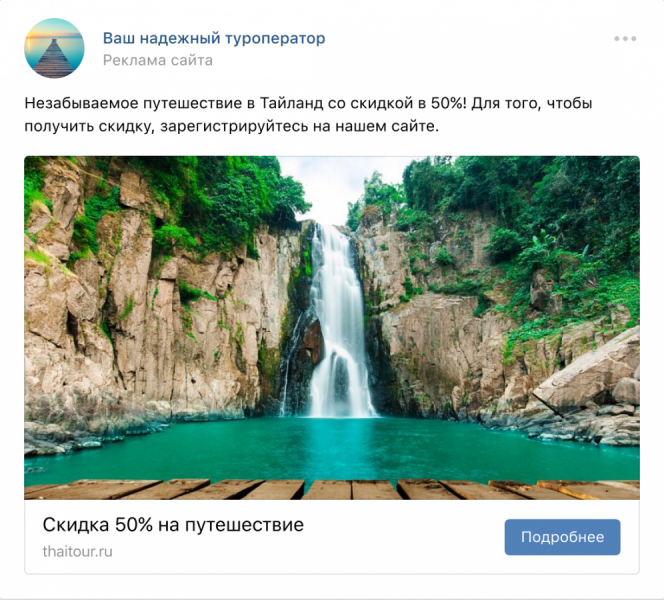Image resolution: width=664 pixels, height=600 pixels.
Task: Click the text "зарегистрируйтесь на нашем сайте"
Action: click(299, 126)
